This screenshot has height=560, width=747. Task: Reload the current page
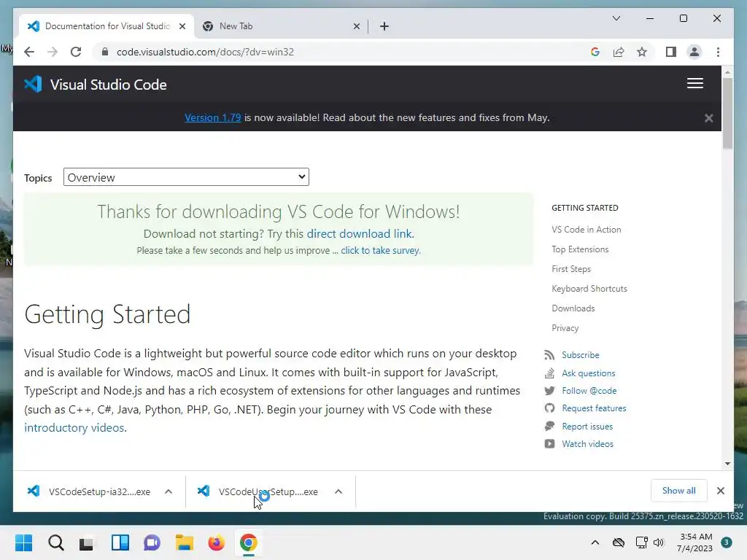point(76,52)
